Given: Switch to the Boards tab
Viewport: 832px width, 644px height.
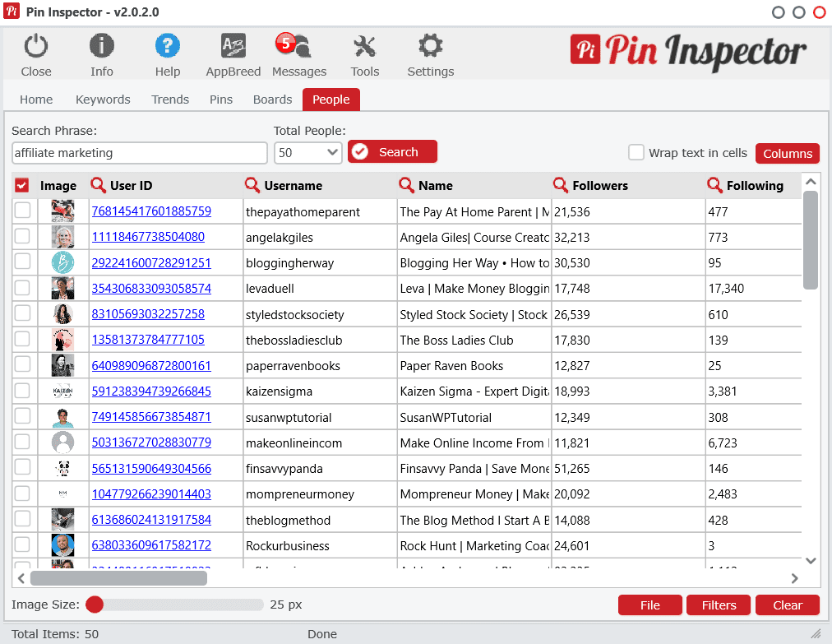Looking at the screenshot, I should (272, 99).
